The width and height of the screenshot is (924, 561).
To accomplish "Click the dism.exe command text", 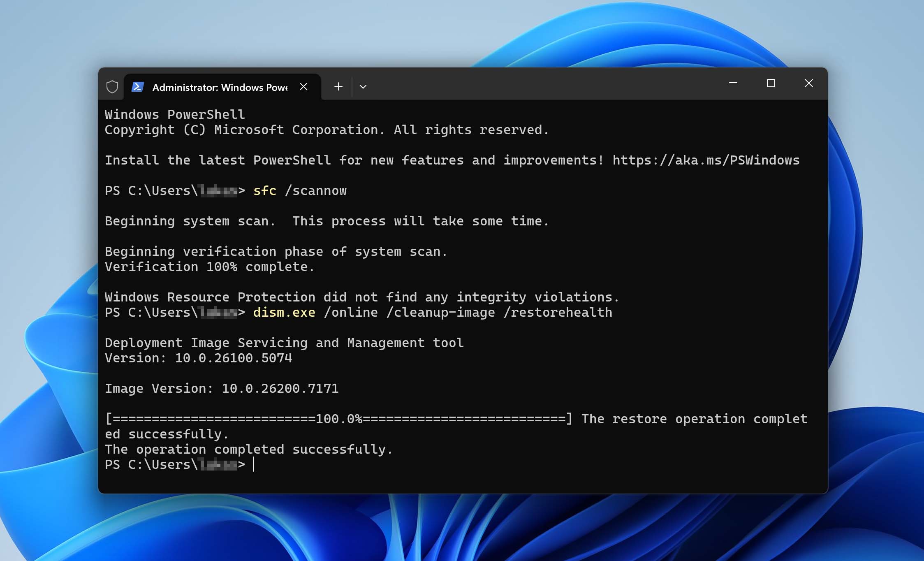I will pyautogui.click(x=284, y=313).
